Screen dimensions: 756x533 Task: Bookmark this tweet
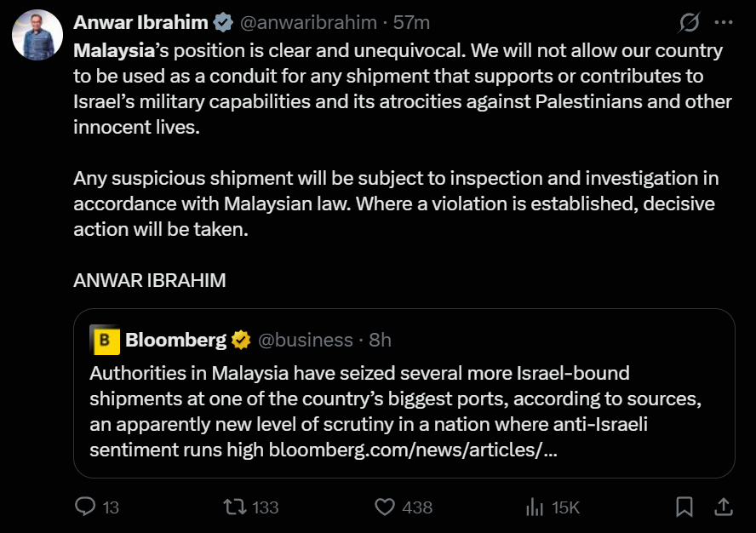click(x=684, y=507)
